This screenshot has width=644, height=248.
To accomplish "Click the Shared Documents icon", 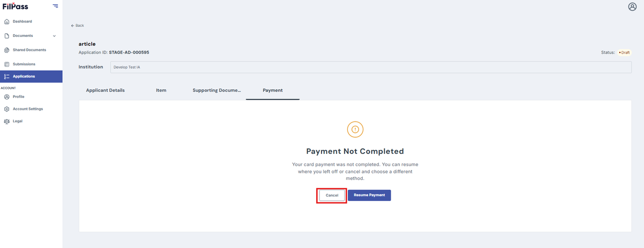I will 6,50.
